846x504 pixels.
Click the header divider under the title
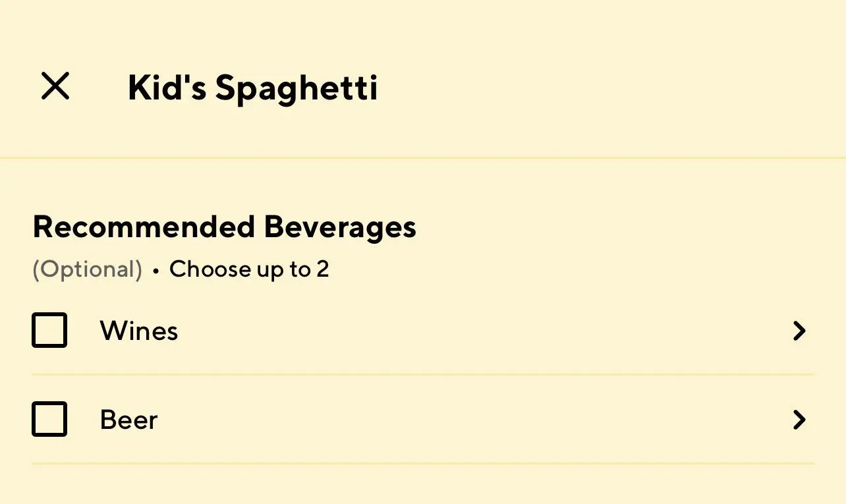[423, 158]
